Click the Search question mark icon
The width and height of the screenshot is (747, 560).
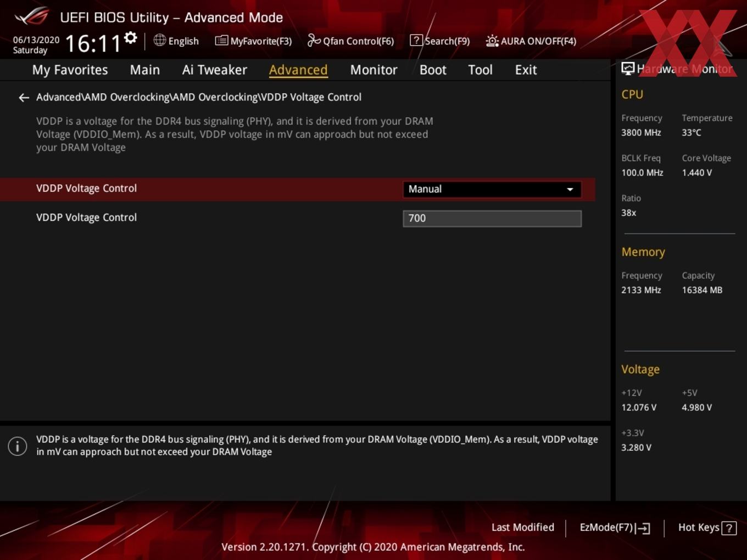click(x=416, y=40)
